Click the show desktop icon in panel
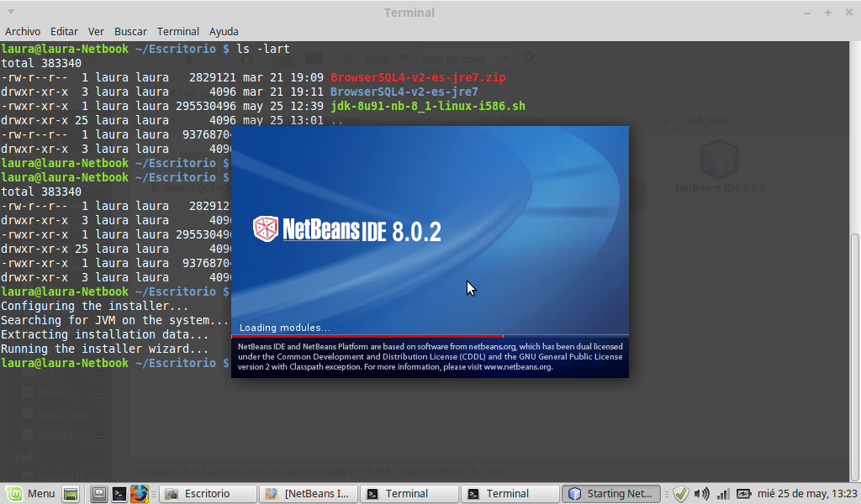 71,494
